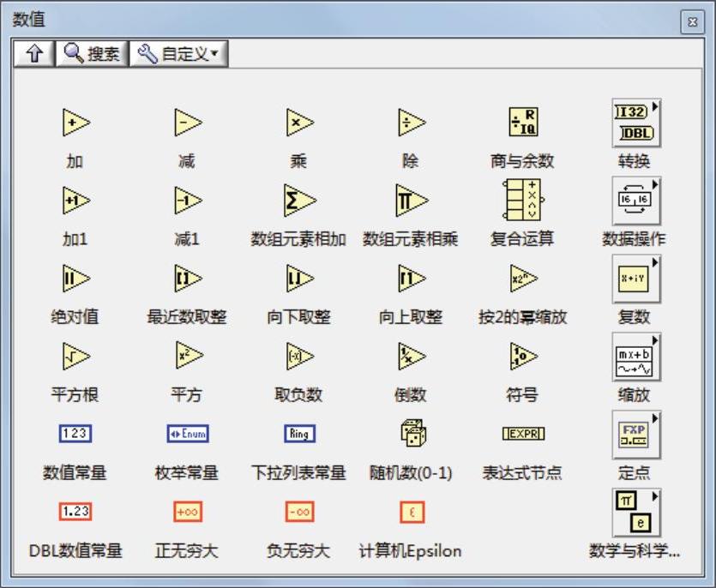Screen dimensions: 716x588
Task: Close the 数值 palette window
Action: pyautogui.click(x=692, y=22)
